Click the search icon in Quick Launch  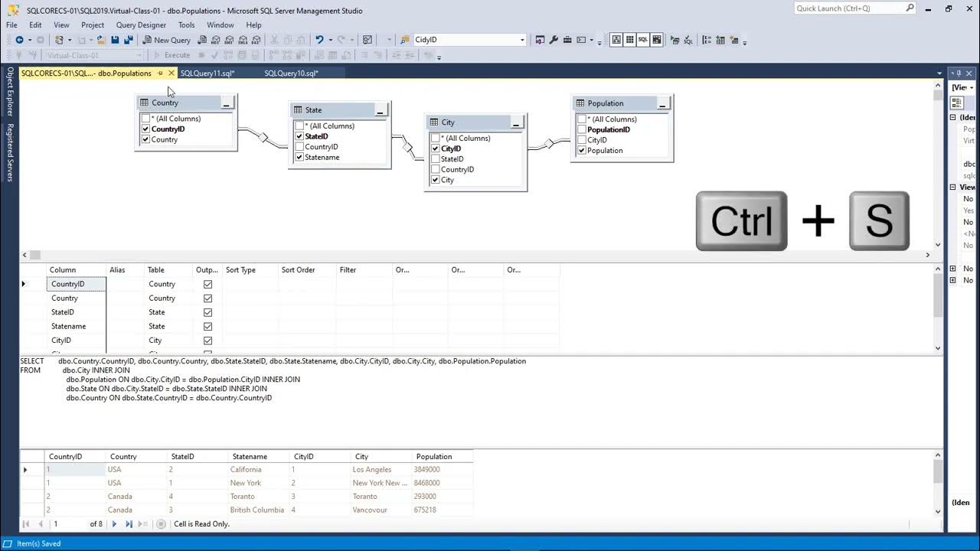(910, 8)
